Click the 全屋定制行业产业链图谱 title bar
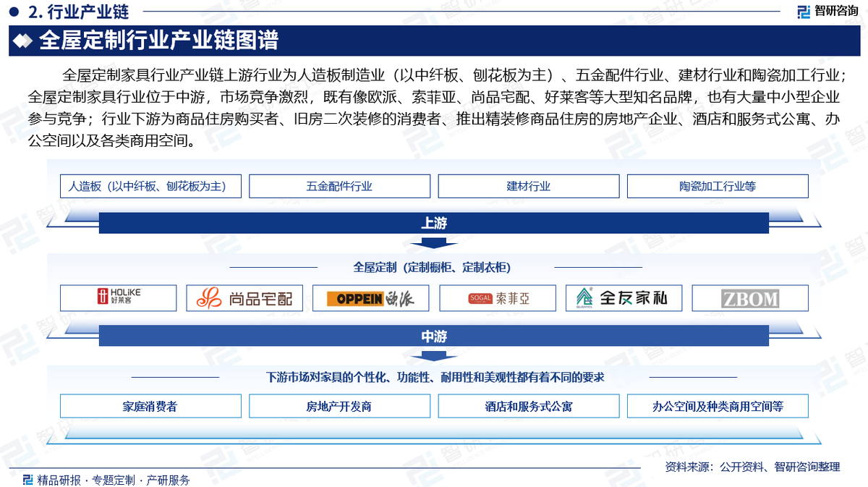Viewport: 868px width, 487px height. tap(434, 41)
